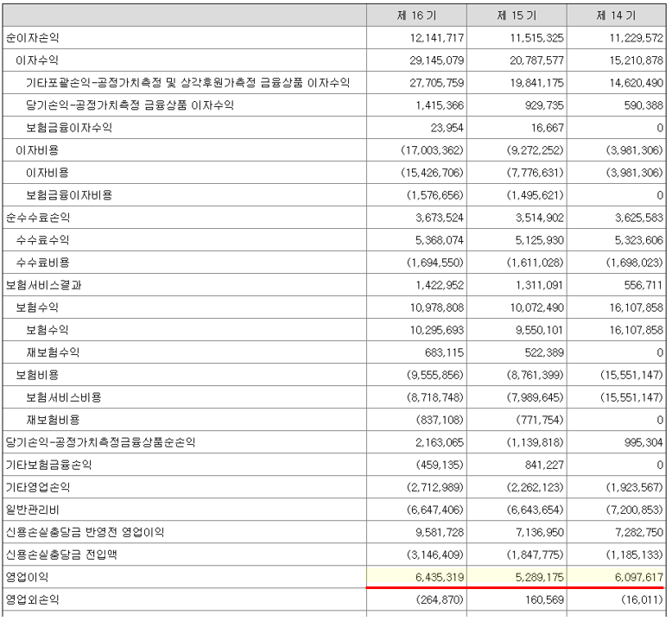Viewport: 672px width, 621px height.
Task: Select the value (7,989,645)
Action: (x=535, y=397)
